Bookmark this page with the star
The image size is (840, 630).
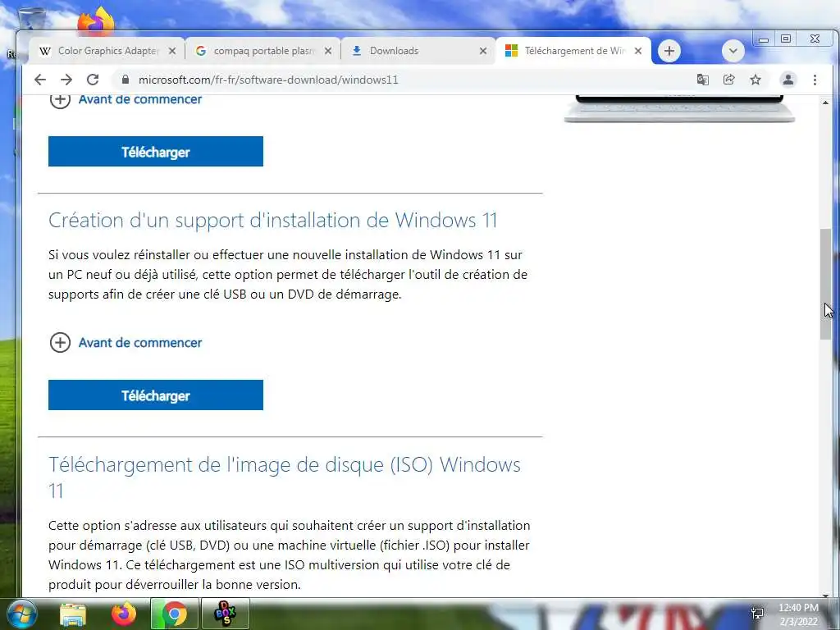[756, 80]
